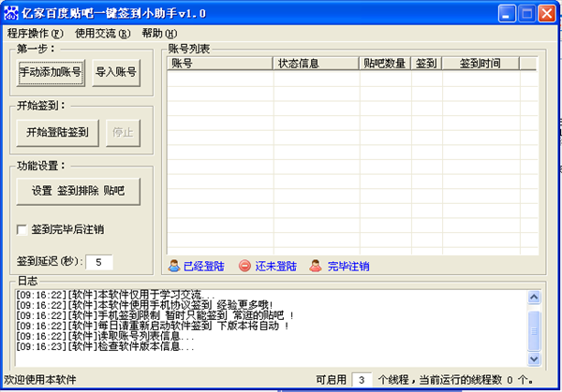
Task: Click the 还未登陆 legend label
Action: pyautogui.click(x=276, y=267)
